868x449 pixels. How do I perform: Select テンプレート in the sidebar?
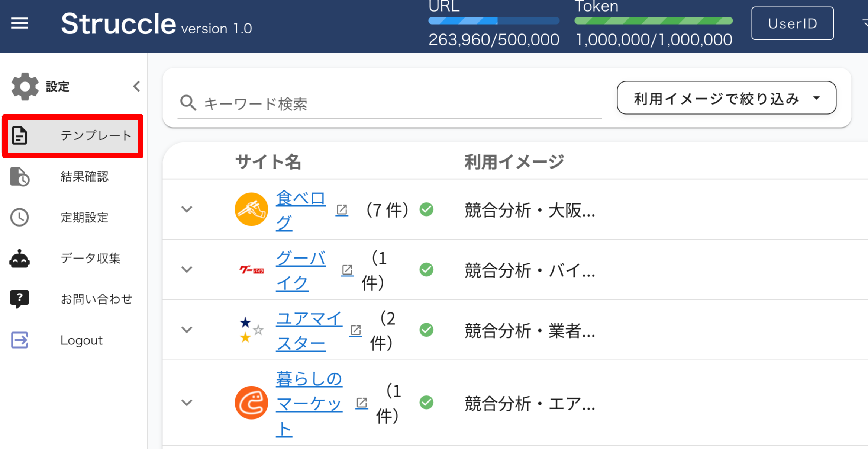(x=73, y=136)
